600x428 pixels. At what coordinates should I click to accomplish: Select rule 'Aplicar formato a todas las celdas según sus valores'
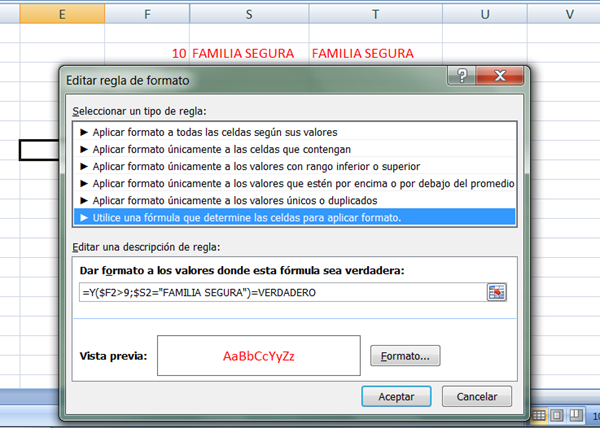[294, 132]
